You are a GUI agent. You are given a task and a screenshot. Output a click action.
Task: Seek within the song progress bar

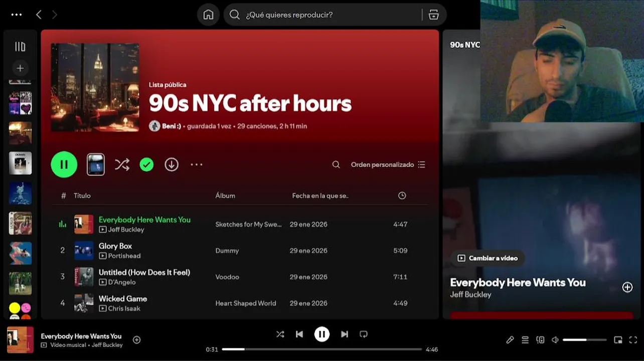click(322, 349)
